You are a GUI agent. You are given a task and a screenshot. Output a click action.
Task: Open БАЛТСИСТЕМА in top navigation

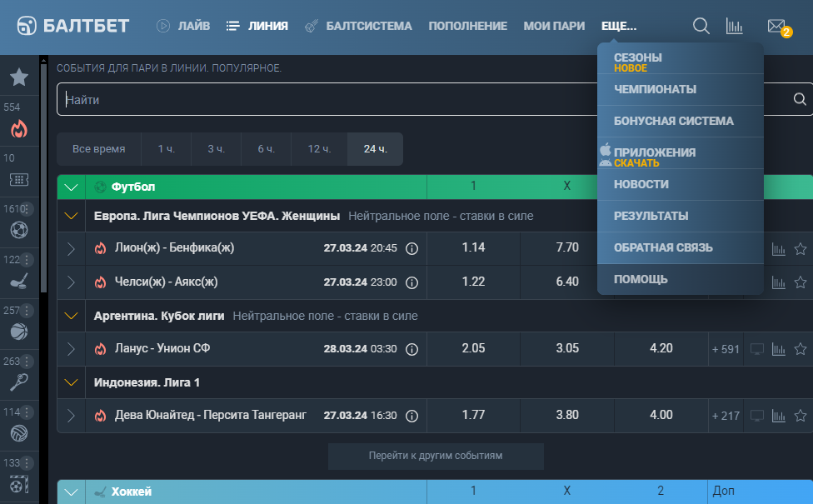click(358, 26)
